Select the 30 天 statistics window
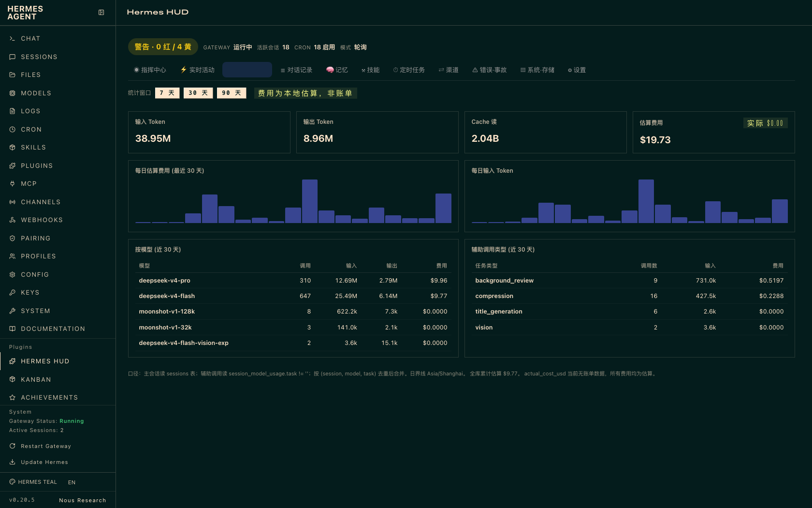The width and height of the screenshot is (812, 508). point(198,93)
